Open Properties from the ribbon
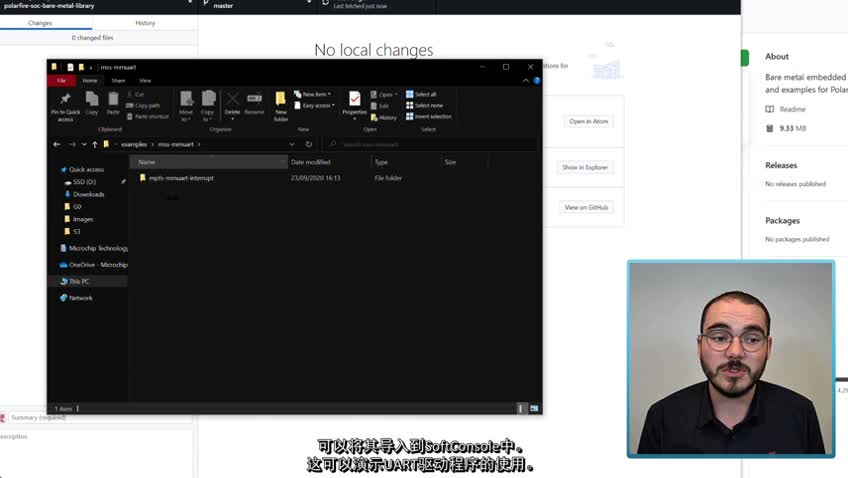The height and width of the screenshot is (478, 848). tap(354, 103)
